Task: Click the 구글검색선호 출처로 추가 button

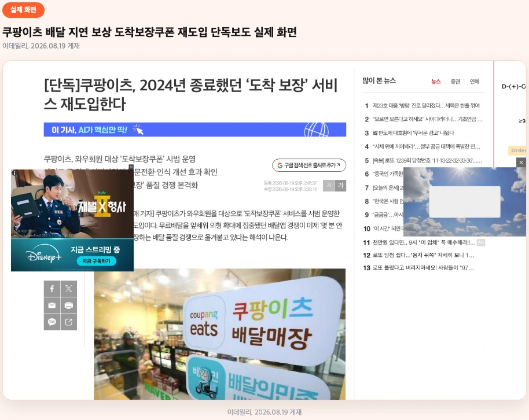Action: (x=309, y=165)
